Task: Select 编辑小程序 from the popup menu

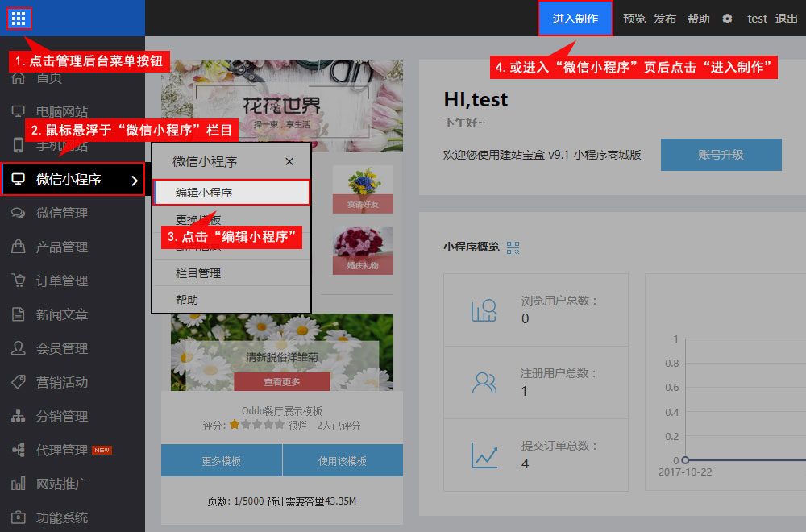Action: 231,193
